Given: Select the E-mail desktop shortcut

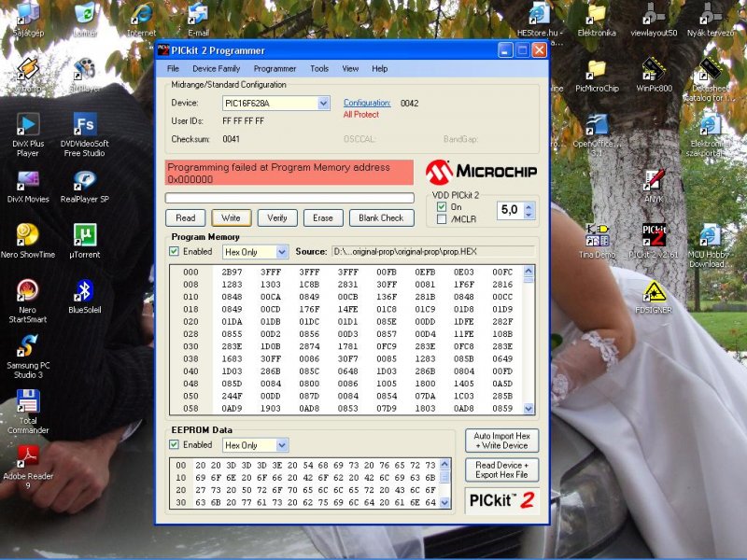Looking at the screenshot, I should 198,19.
